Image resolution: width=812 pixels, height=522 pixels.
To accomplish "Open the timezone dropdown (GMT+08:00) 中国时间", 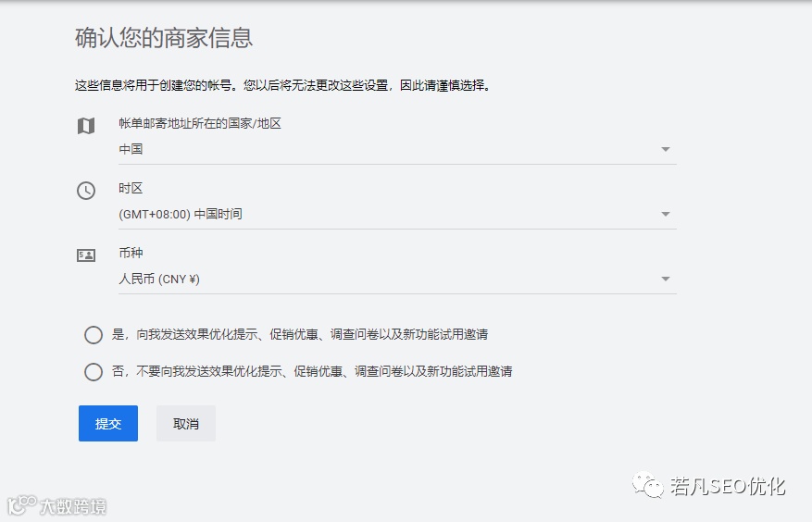I will coord(397,215).
